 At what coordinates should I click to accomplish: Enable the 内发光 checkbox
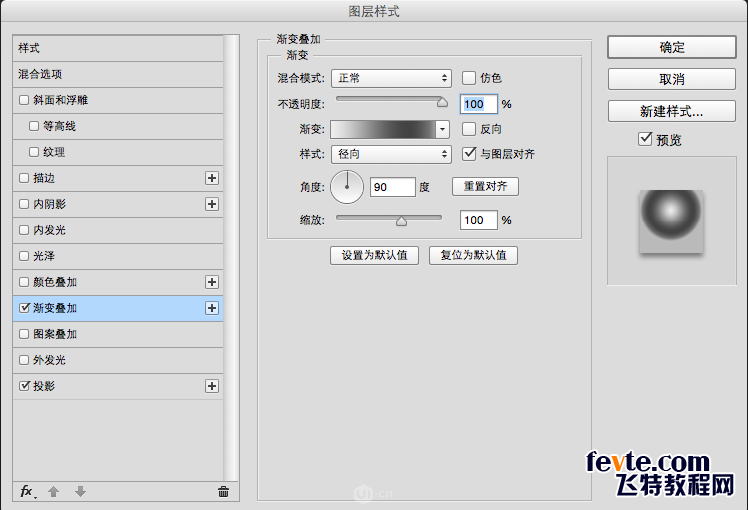tap(24, 230)
